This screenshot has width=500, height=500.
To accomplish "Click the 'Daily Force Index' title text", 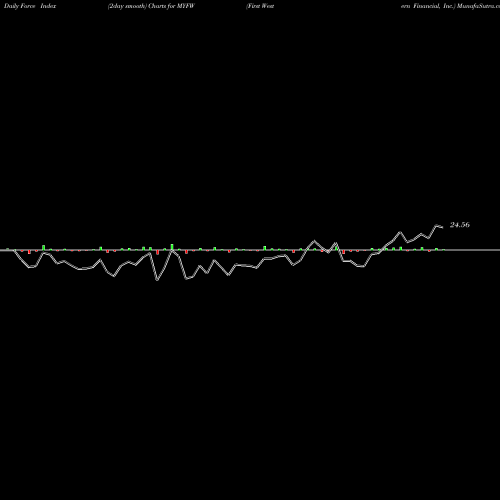I will point(30,6).
